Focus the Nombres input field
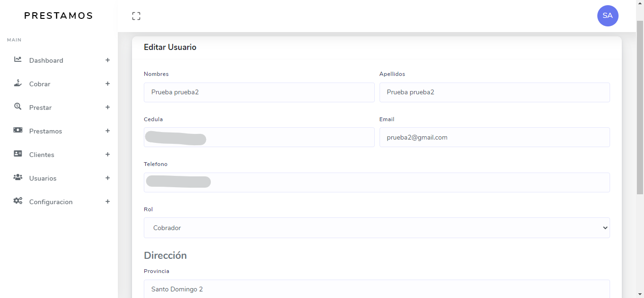 pyautogui.click(x=259, y=92)
